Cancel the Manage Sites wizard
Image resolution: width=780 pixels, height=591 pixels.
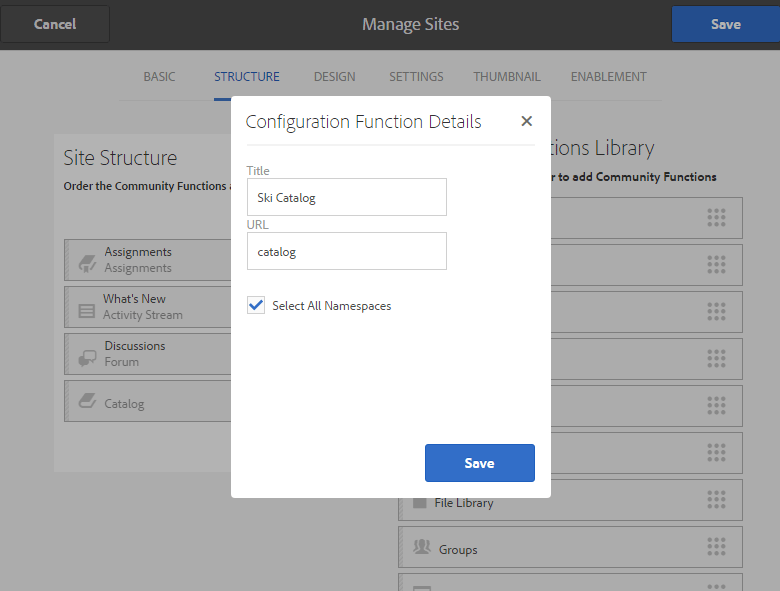click(55, 24)
